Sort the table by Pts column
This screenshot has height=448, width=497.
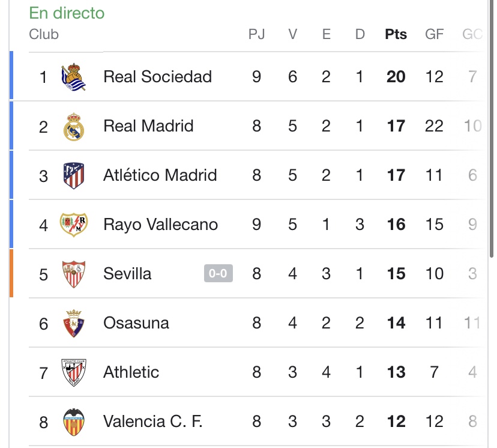pyautogui.click(x=396, y=34)
